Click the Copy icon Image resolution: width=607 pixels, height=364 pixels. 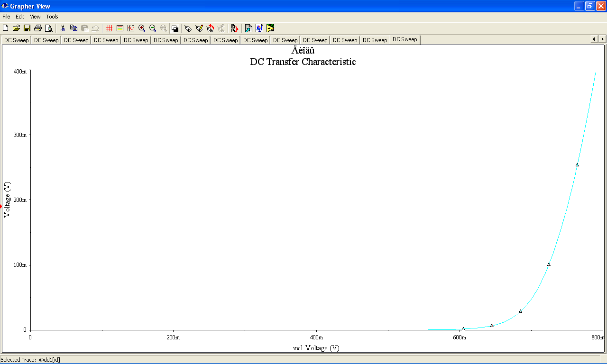pyautogui.click(x=74, y=28)
